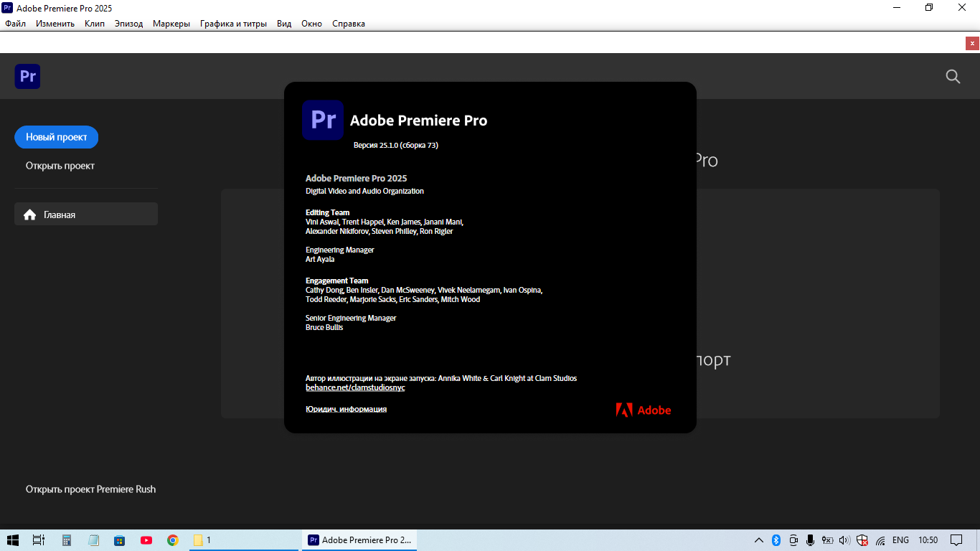The image size is (980, 551).
Task: Click Открыть проект
Action: pos(60,166)
